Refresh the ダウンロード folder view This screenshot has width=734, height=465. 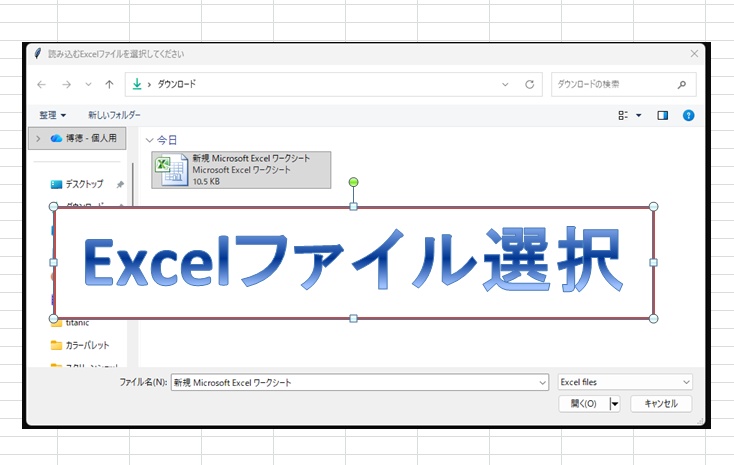[529, 84]
